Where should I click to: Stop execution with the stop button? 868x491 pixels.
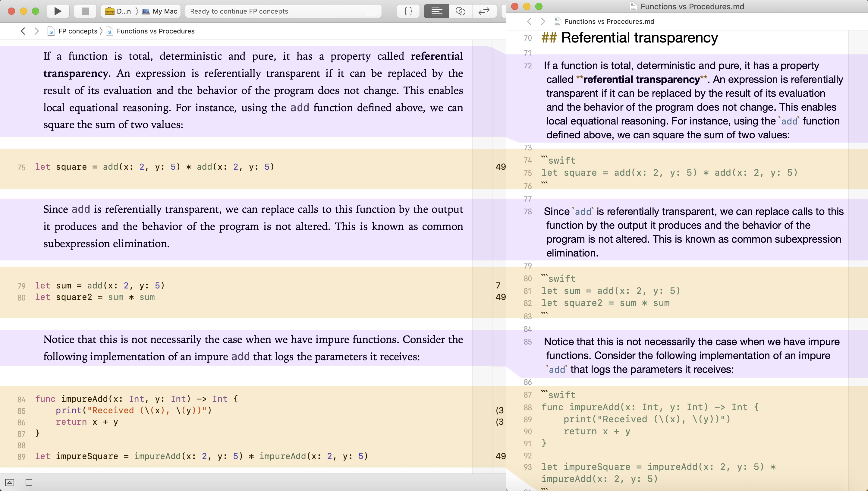(85, 11)
